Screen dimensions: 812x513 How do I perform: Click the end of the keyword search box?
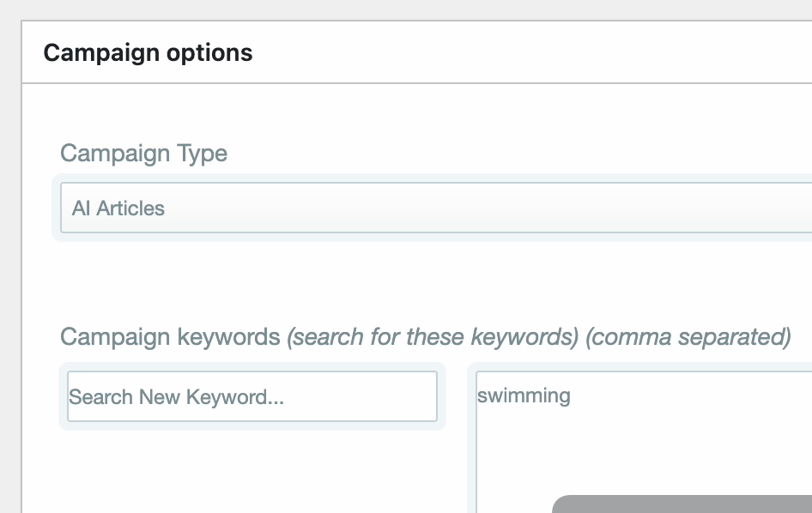(x=421, y=396)
